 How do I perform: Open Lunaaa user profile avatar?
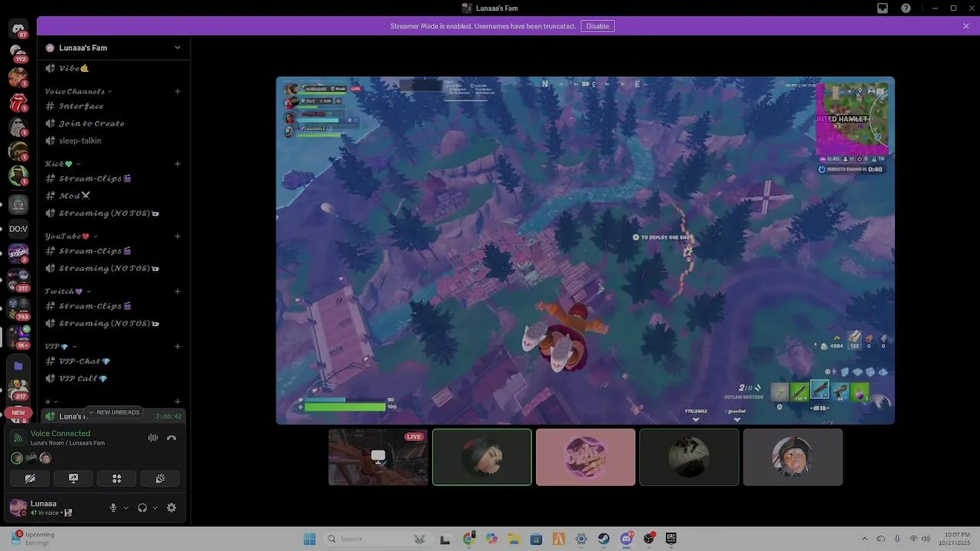tap(18, 507)
